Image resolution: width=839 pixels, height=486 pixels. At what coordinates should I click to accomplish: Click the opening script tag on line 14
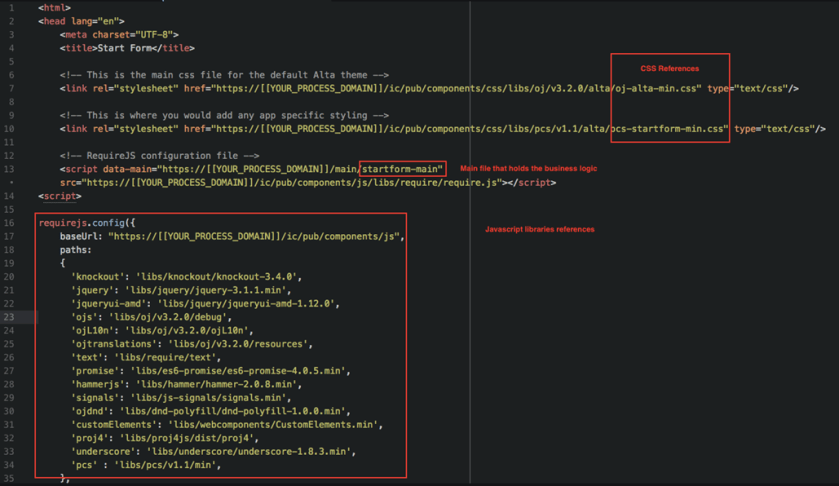pyautogui.click(x=60, y=196)
